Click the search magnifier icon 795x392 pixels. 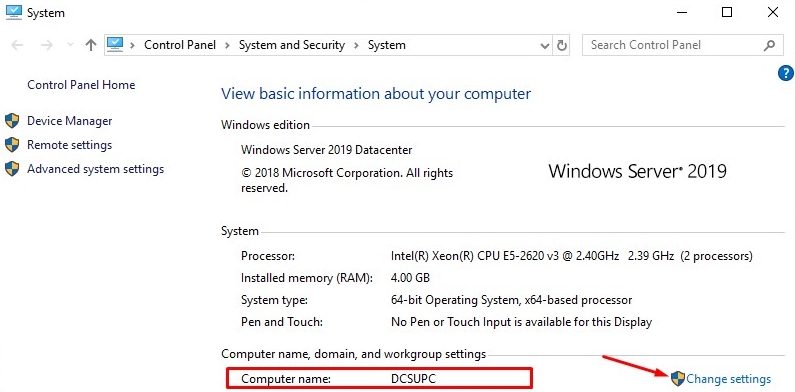coord(769,45)
